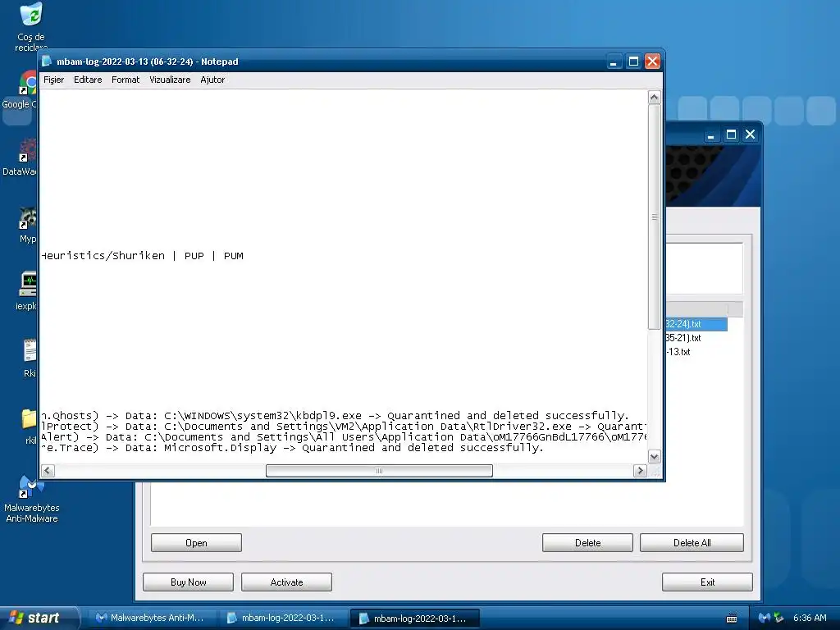
Task: Click Malwarebytes icon in system tray
Action: click(765, 618)
